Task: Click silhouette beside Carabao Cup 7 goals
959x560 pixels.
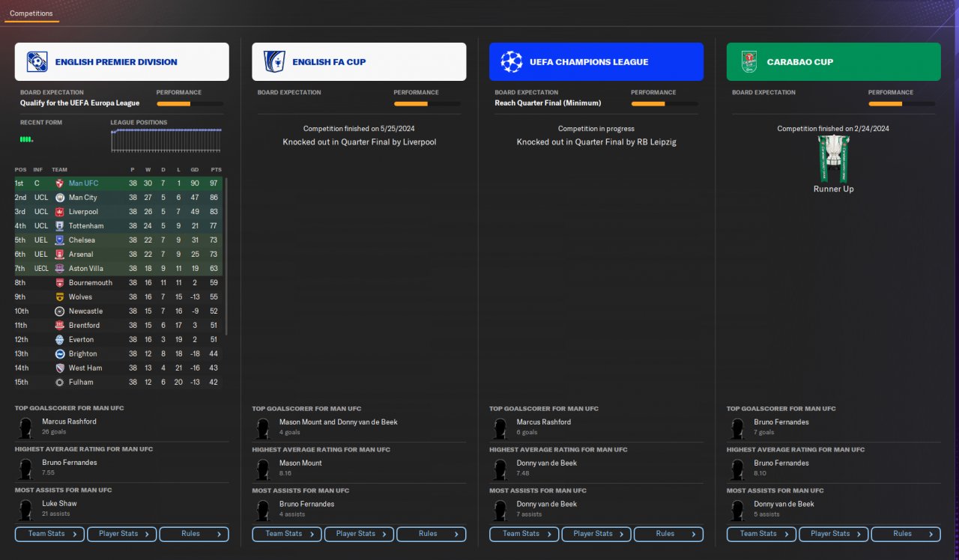Action: pos(738,428)
